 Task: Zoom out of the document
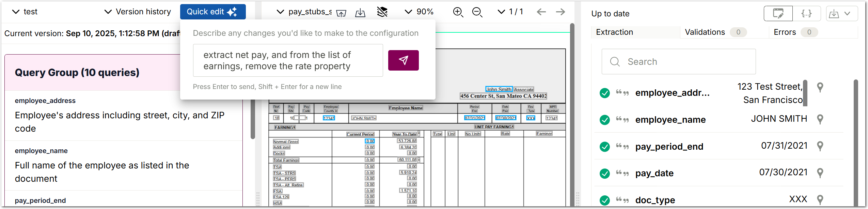coord(477,12)
